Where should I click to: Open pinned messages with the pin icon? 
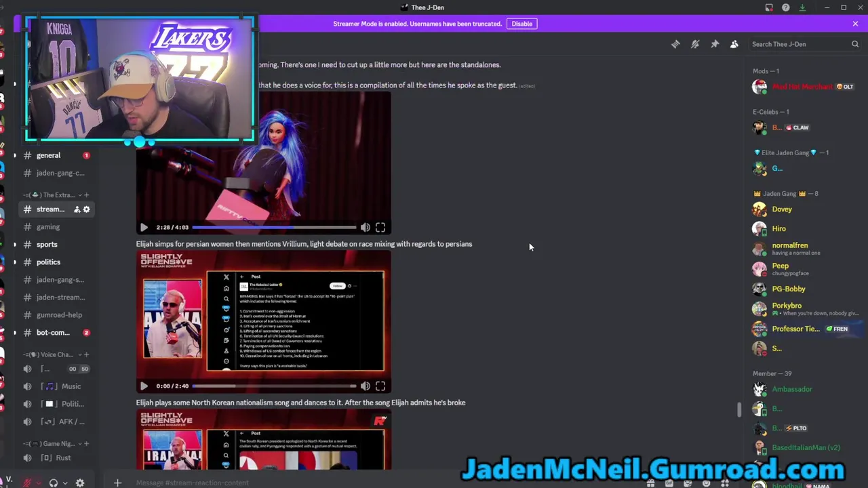click(x=715, y=44)
